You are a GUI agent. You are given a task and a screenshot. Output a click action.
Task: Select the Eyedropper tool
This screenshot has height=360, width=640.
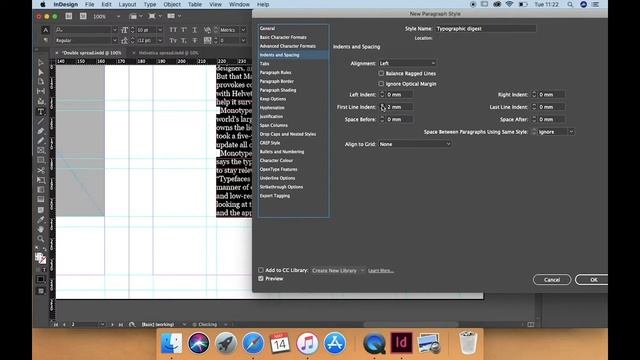point(41,220)
